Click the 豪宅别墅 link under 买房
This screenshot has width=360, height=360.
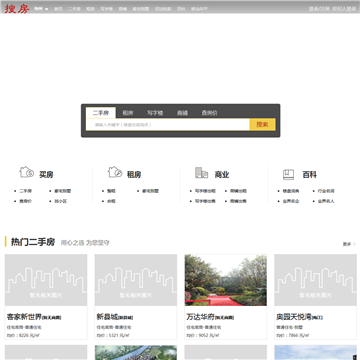point(63,191)
